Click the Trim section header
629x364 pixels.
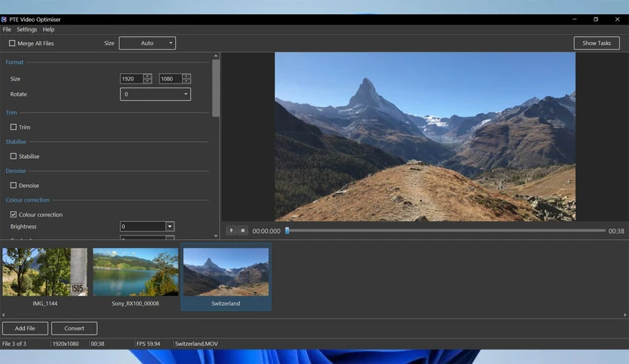coord(11,112)
